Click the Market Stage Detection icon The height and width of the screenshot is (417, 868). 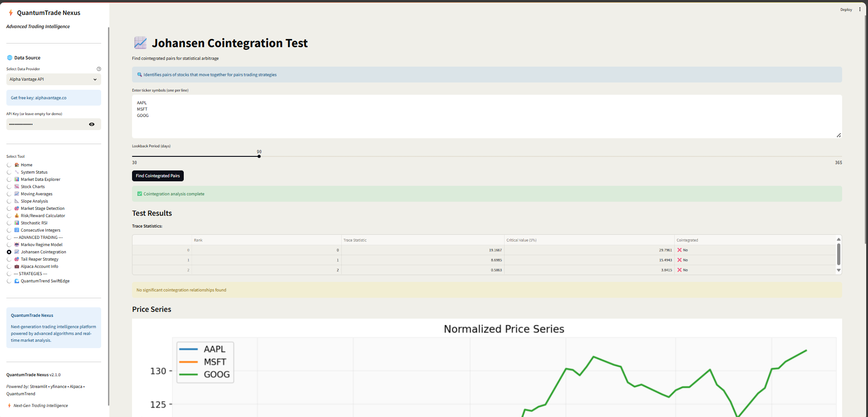click(17, 208)
